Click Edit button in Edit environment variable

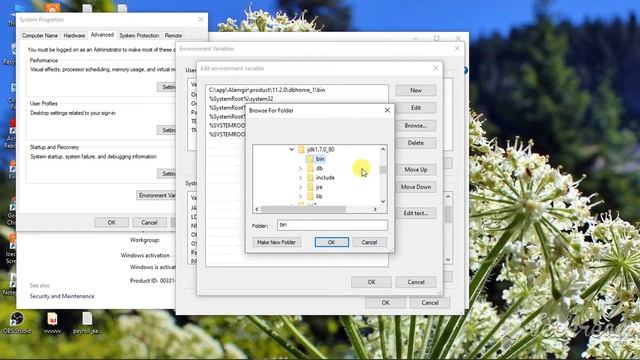[416, 108]
